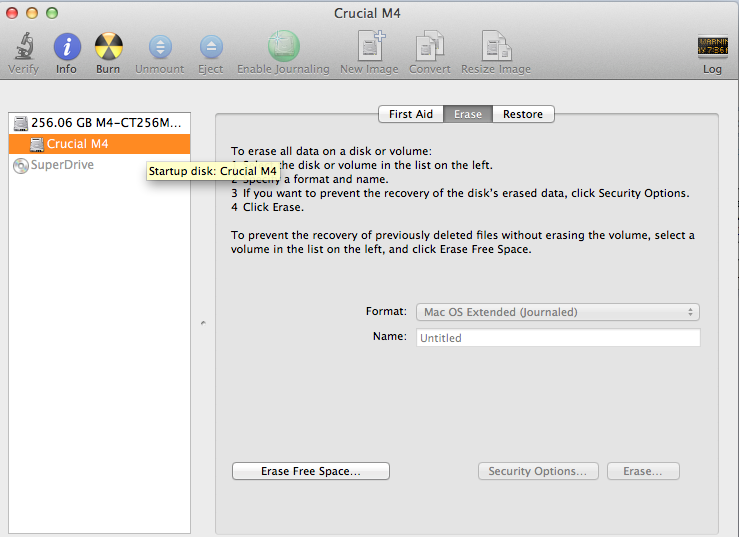
Task: Click the Erase... button
Action: tap(643, 471)
